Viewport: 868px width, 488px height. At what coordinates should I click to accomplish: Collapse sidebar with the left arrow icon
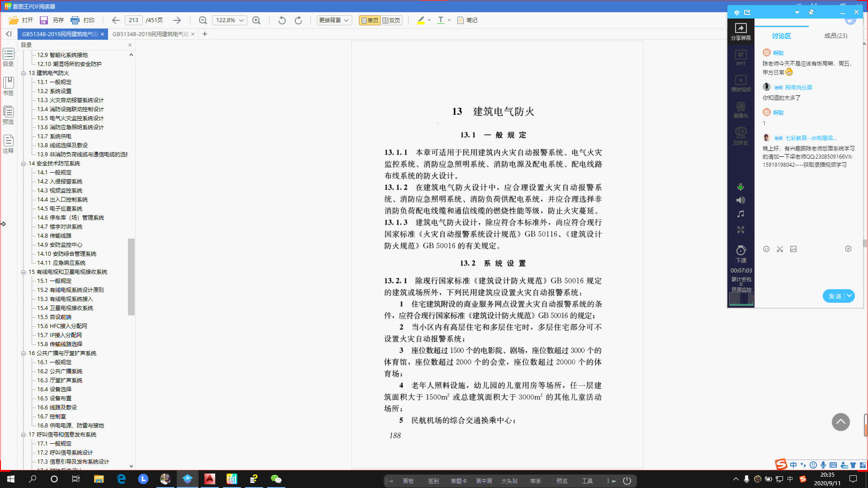click(9, 34)
